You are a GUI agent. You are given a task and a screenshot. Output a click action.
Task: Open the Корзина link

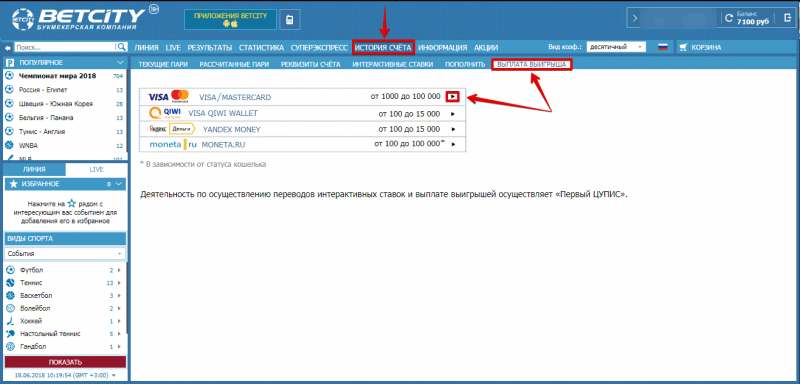pyautogui.click(x=706, y=47)
